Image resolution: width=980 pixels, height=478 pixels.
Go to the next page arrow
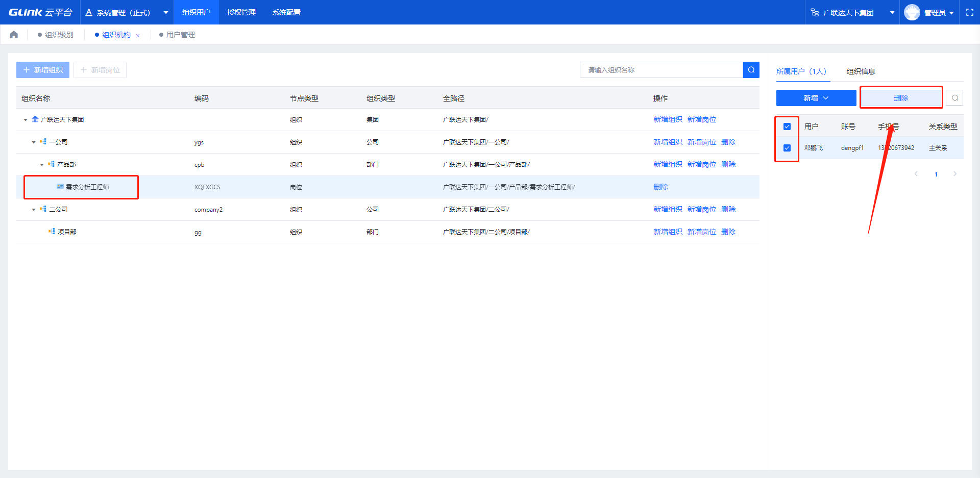coord(955,174)
